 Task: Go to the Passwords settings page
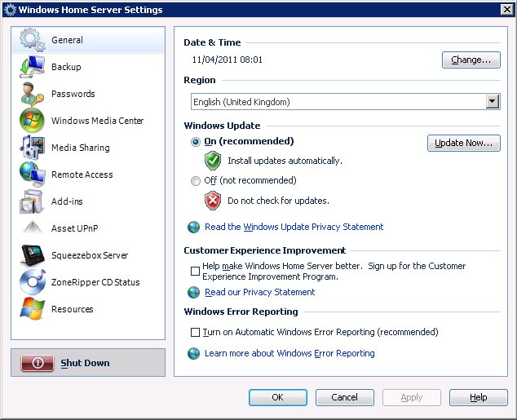tap(88, 94)
